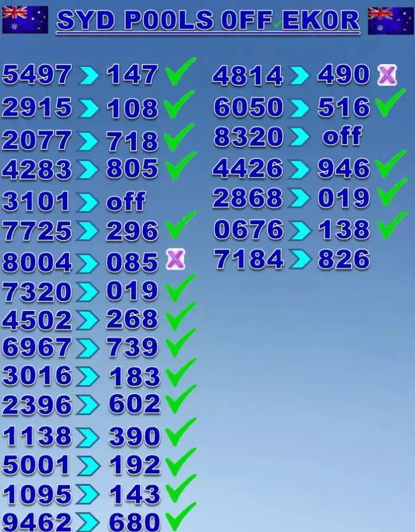Screen dimensions: 415x532
Task: Click the number 0676
Action: (248, 229)
